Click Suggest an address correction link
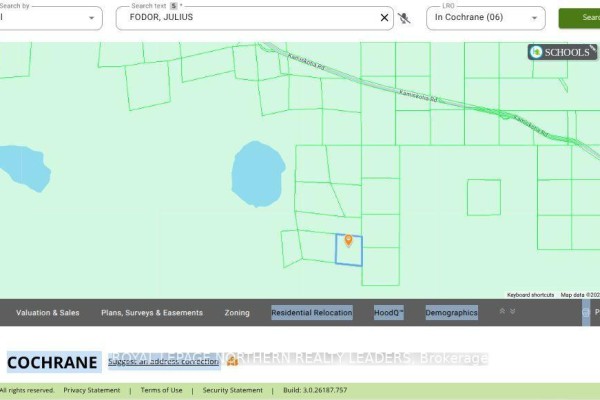This screenshot has height=400, width=600. (x=163, y=361)
